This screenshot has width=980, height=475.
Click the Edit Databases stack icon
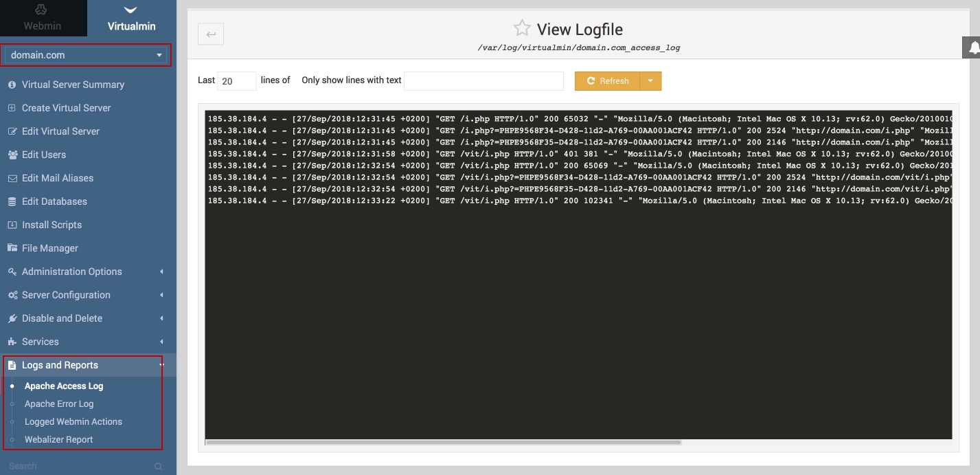click(x=12, y=201)
